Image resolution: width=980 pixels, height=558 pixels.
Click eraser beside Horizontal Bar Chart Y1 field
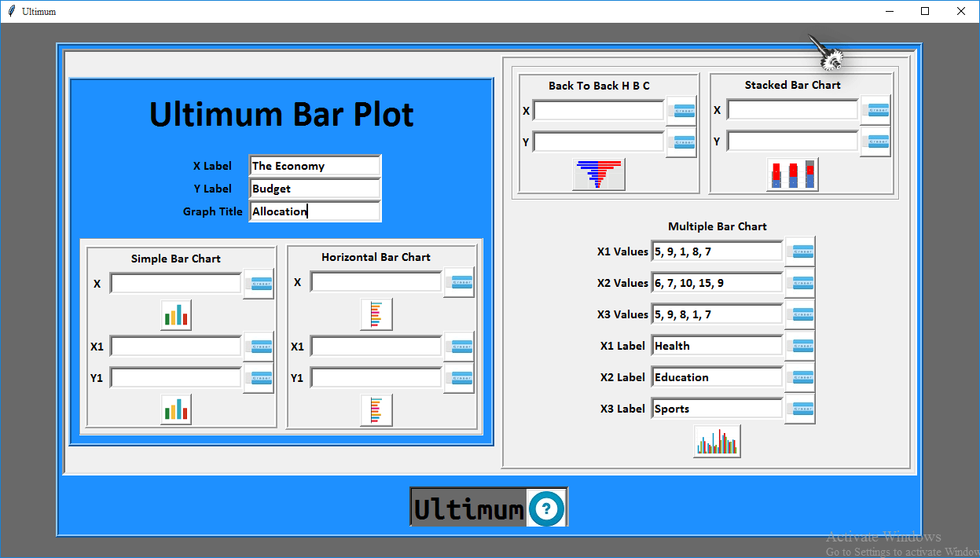pyautogui.click(x=459, y=378)
